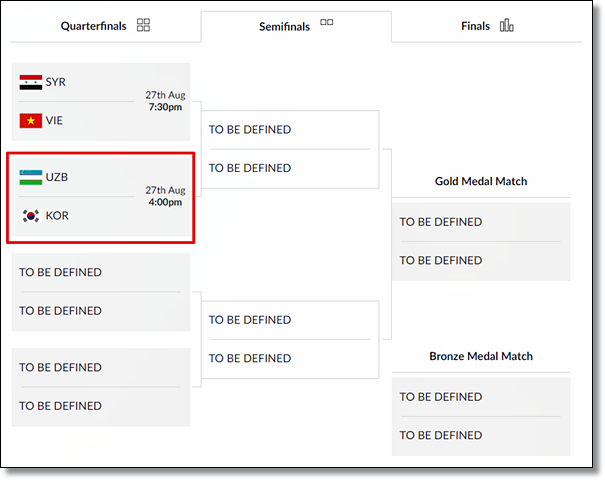Open the SYR vs VIE 7:30pm match

tap(101, 102)
